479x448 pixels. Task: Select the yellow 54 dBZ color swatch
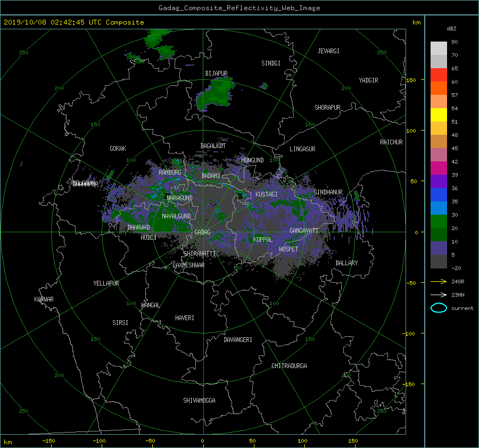point(439,115)
